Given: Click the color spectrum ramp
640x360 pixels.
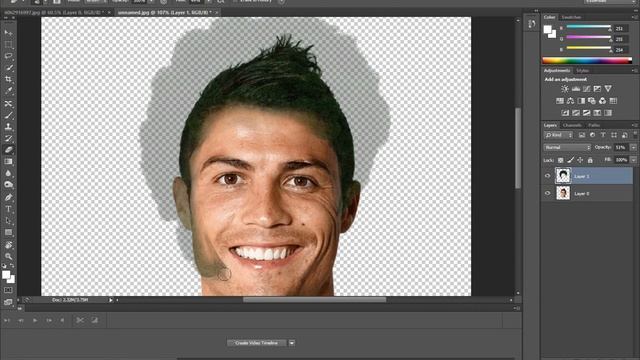Looking at the screenshot, I should coord(587,61).
